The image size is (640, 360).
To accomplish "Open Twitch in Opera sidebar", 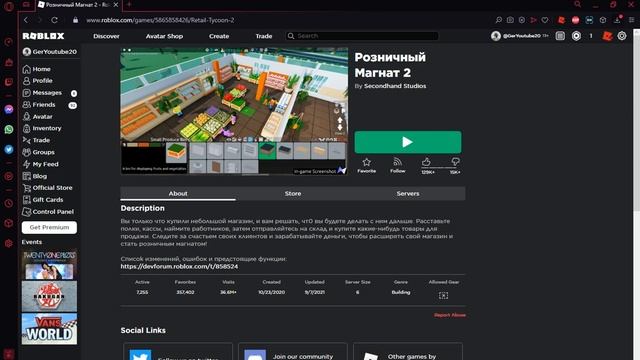I will 9,82.
